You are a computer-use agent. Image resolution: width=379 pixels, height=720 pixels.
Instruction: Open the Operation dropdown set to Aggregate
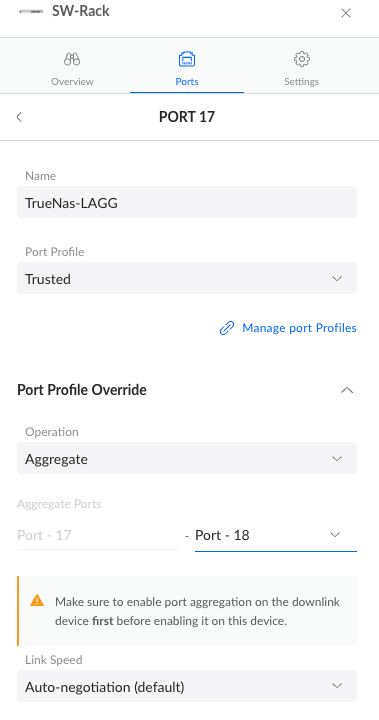pos(187,458)
